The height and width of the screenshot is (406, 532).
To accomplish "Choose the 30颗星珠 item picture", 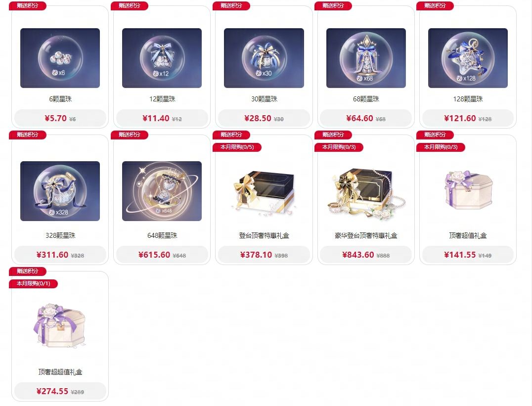I will point(264,58).
